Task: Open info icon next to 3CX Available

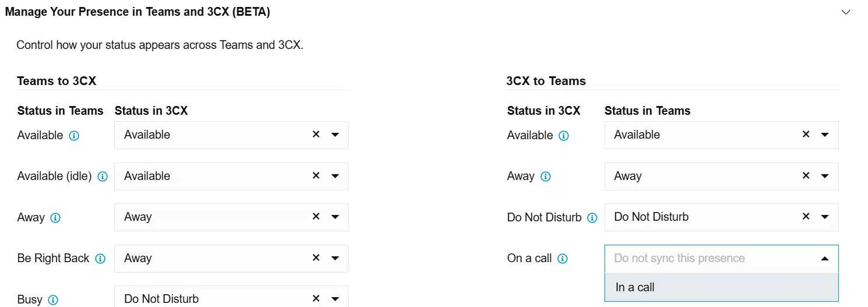Action: coord(564,136)
